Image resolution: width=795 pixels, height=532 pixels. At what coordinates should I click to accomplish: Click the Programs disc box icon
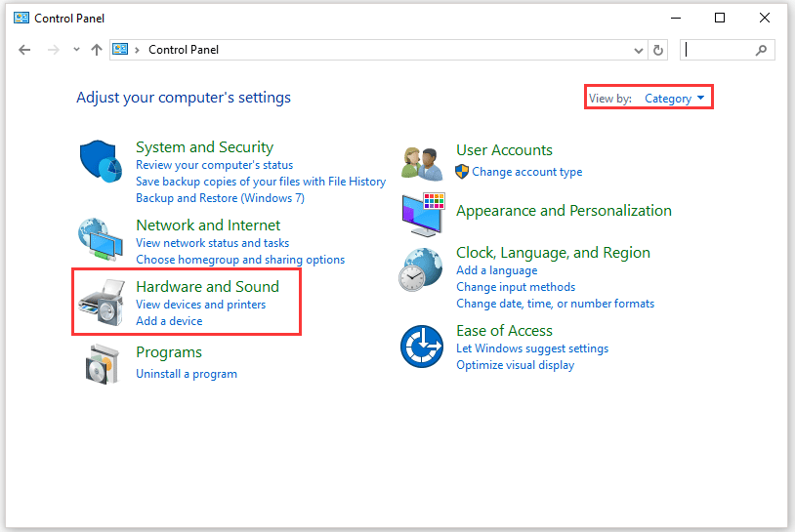[102, 363]
